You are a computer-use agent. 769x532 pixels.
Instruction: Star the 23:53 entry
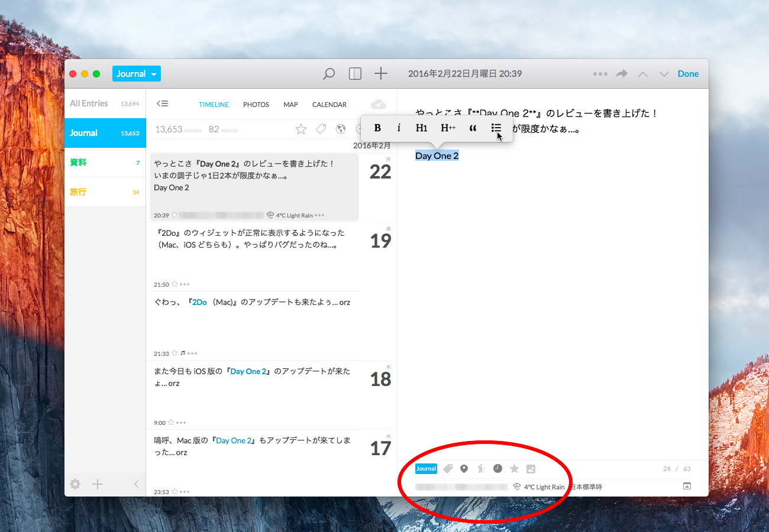point(175,492)
